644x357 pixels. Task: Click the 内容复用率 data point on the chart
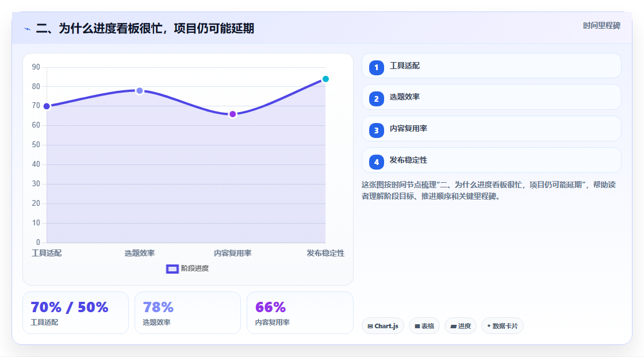pyautogui.click(x=232, y=114)
